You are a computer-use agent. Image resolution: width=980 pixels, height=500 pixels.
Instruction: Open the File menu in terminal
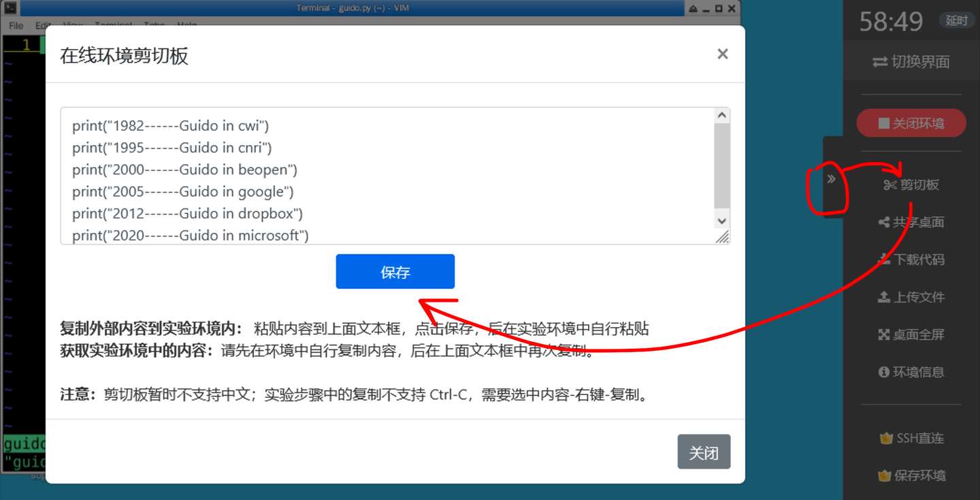(16, 26)
